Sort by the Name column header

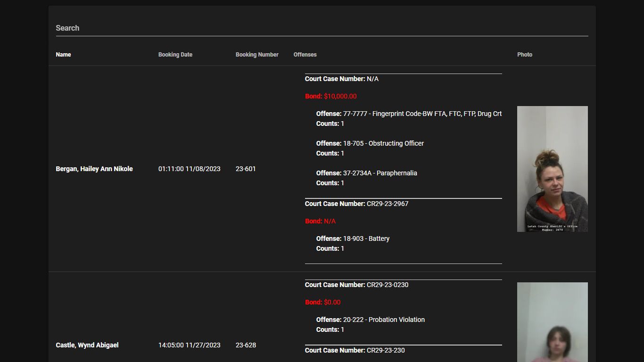click(x=63, y=55)
